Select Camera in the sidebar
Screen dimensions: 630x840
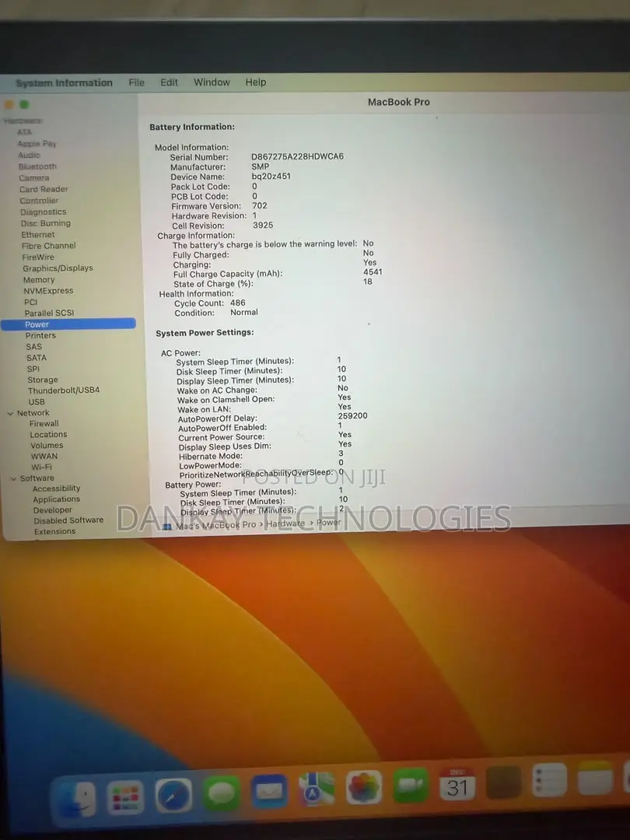click(x=33, y=178)
